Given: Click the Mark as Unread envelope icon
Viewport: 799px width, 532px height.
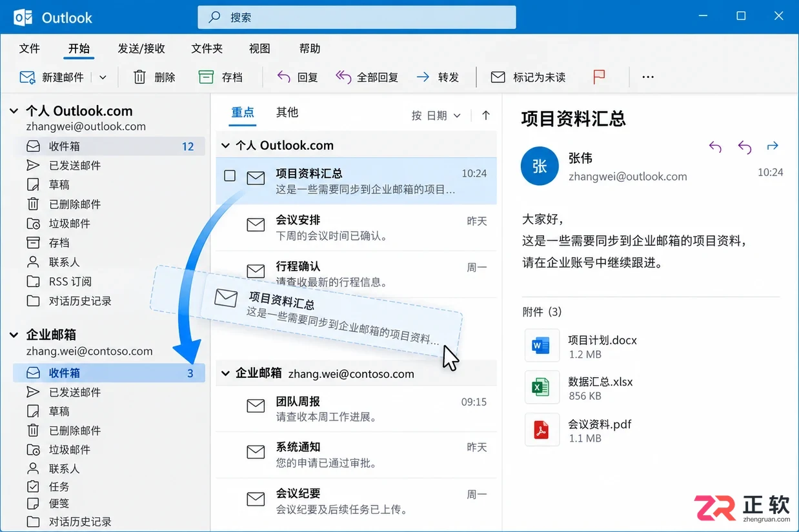Looking at the screenshot, I should point(498,77).
